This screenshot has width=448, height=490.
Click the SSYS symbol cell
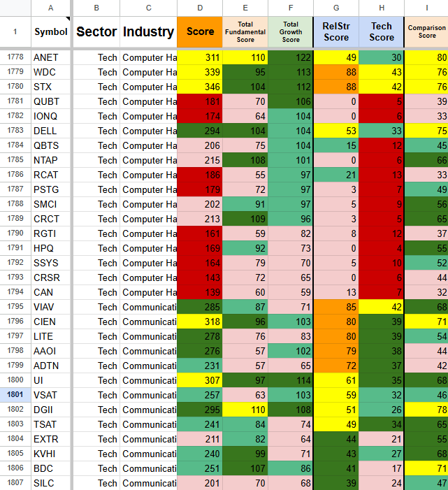pos(50,263)
